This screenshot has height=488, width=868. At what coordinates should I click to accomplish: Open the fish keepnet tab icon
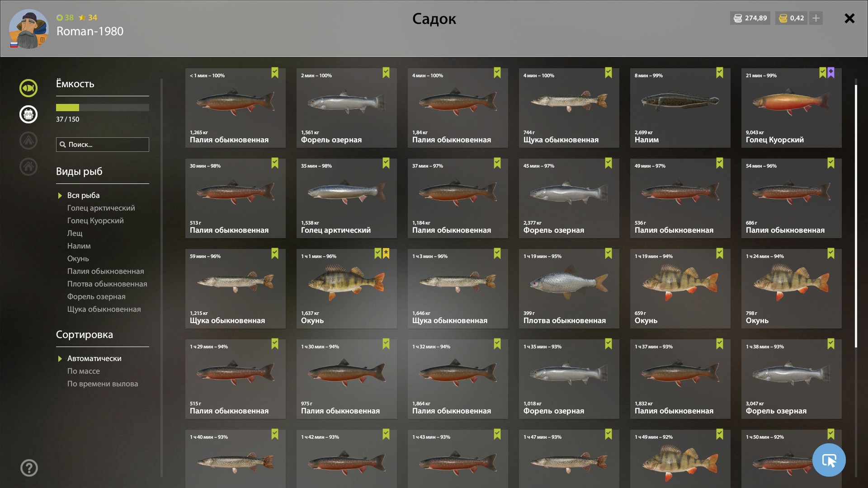(28, 88)
